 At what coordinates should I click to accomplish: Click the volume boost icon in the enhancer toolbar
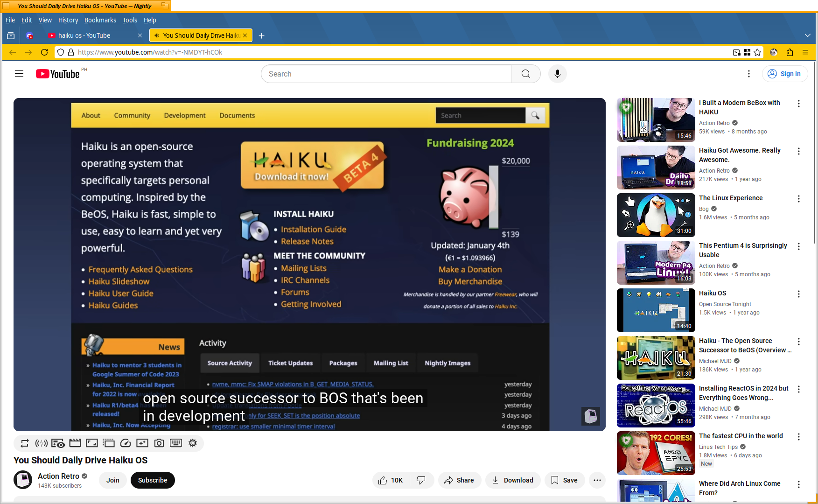pos(42,443)
